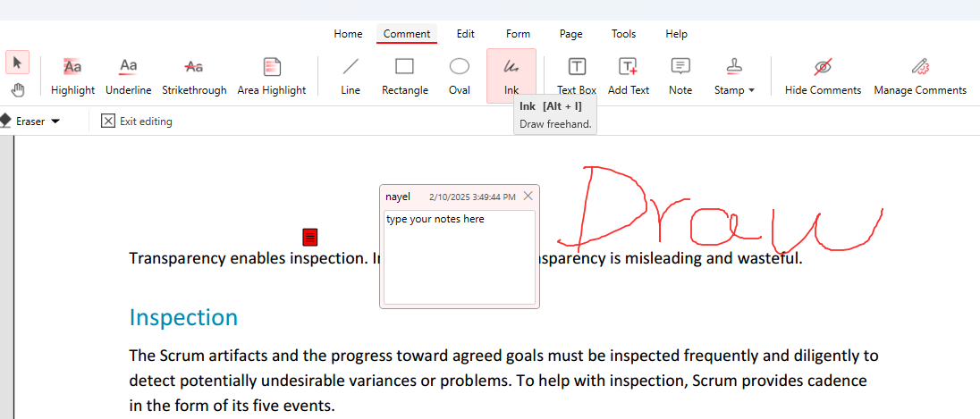Screen dimensions: 980x419
Task: Choose the Strikethrough tool
Action: [194, 76]
